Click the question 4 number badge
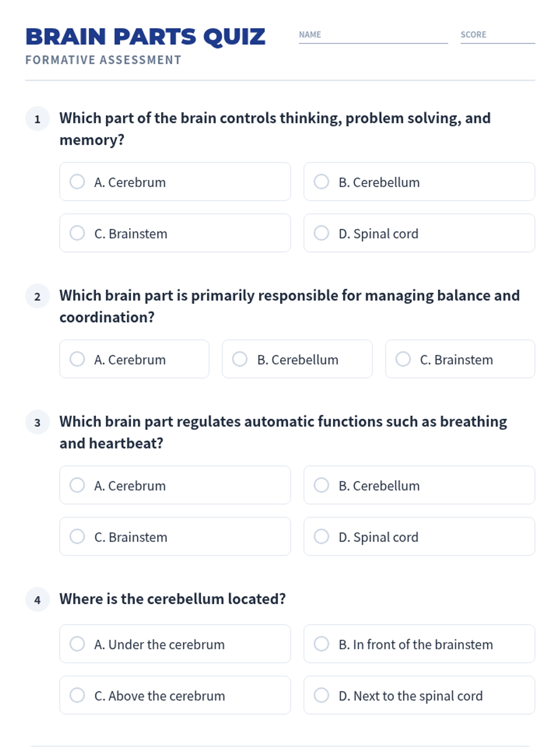The image size is (560, 747). [x=37, y=599]
